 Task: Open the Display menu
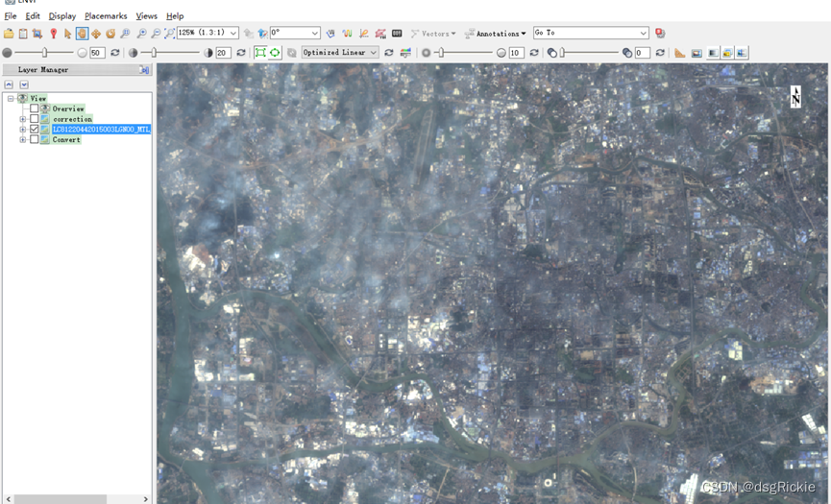point(62,16)
